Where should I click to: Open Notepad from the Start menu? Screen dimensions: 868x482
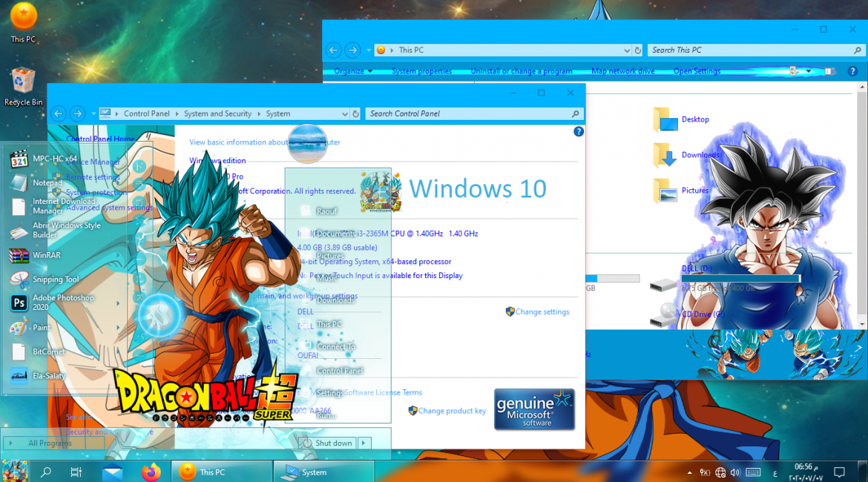point(36,182)
